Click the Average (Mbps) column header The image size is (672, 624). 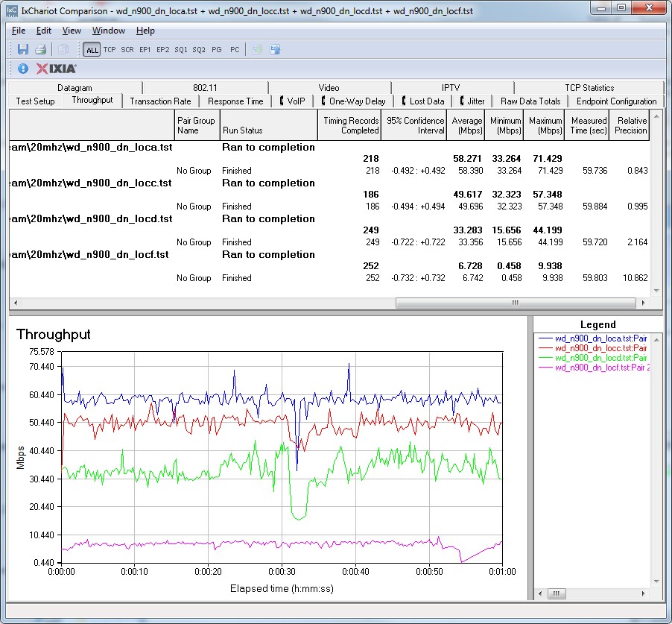(466, 125)
